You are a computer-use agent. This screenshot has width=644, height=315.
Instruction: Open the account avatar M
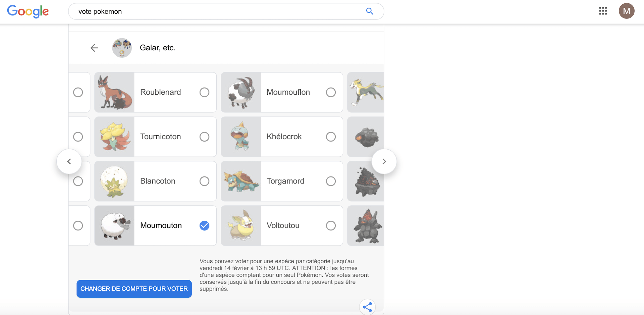(x=626, y=11)
